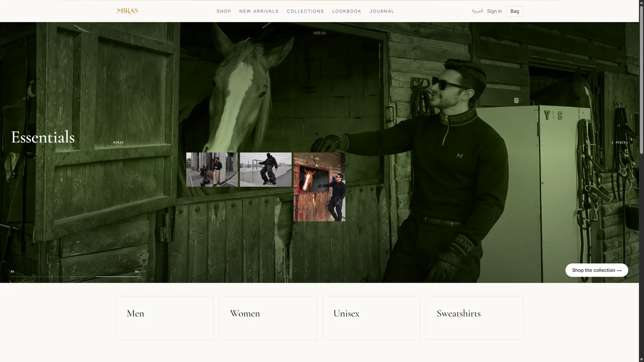Go to NEW ARRIVALS
644x362 pixels.
point(259,11)
